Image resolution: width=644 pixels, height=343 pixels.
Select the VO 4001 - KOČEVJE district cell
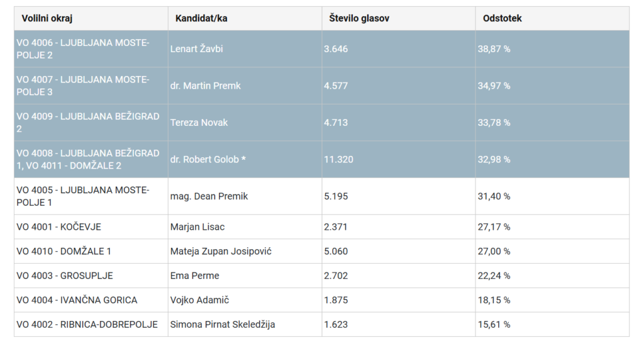(59, 227)
